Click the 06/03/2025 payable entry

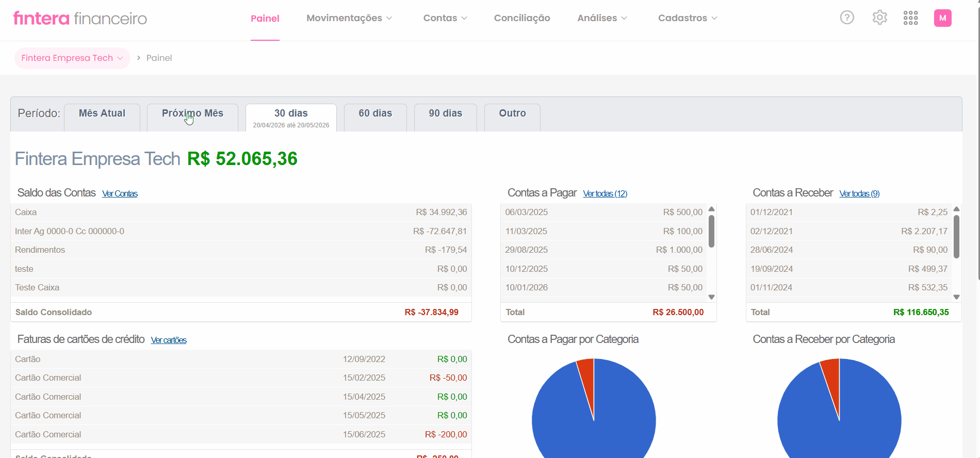pyautogui.click(x=603, y=212)
